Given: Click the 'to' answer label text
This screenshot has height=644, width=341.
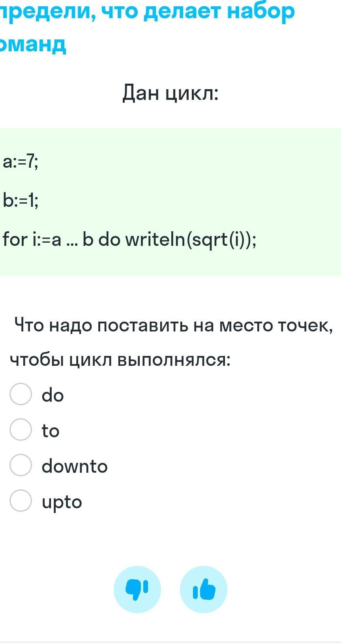Looking at the screenshot, I should tap(51, 431).
